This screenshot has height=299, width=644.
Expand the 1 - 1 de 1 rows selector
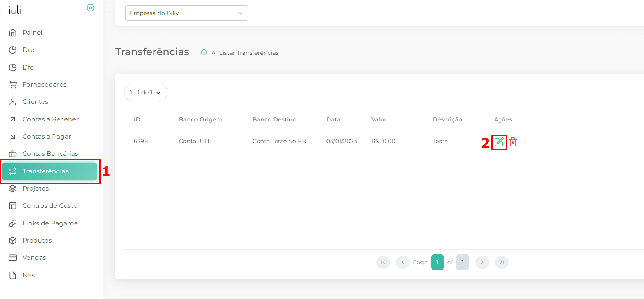[x=145, y=92]
